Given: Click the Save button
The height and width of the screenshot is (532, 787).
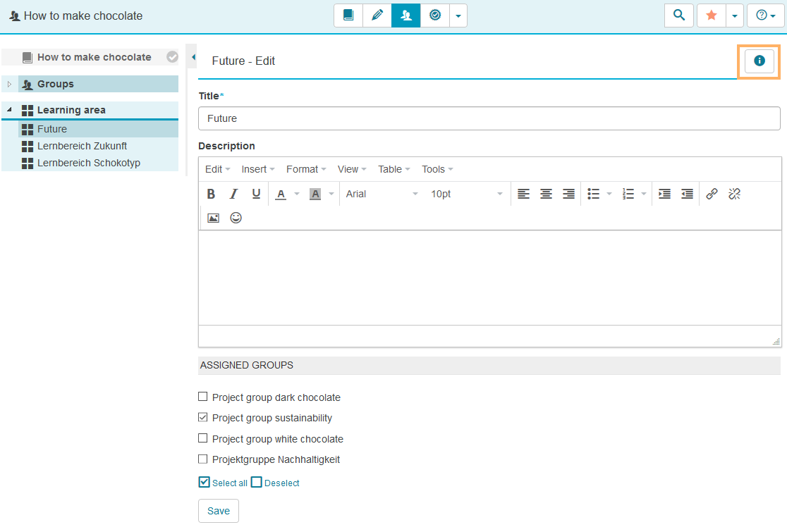Looking at the screenshot, I should coord(218,511).
